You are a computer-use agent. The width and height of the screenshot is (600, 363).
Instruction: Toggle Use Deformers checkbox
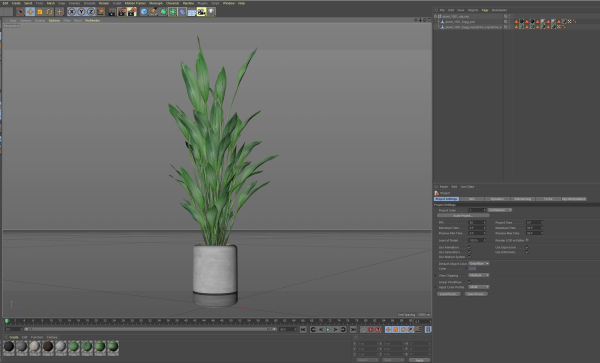527,252
